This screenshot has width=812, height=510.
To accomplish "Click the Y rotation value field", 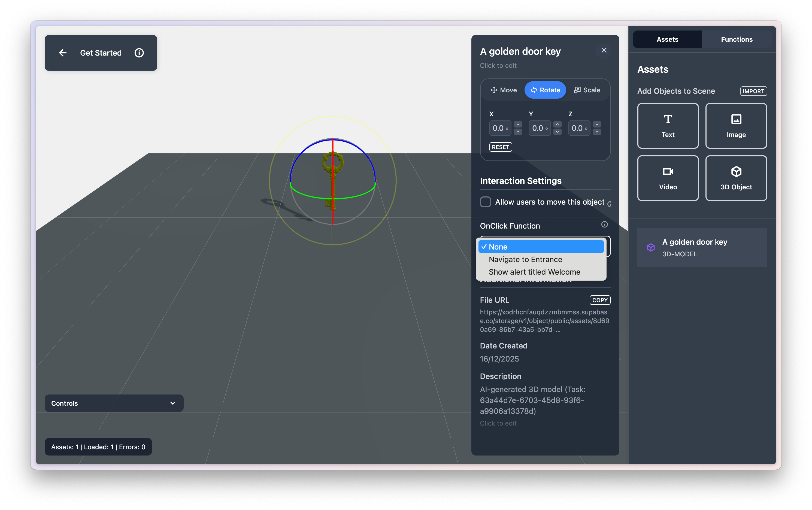I will point(540,128).
